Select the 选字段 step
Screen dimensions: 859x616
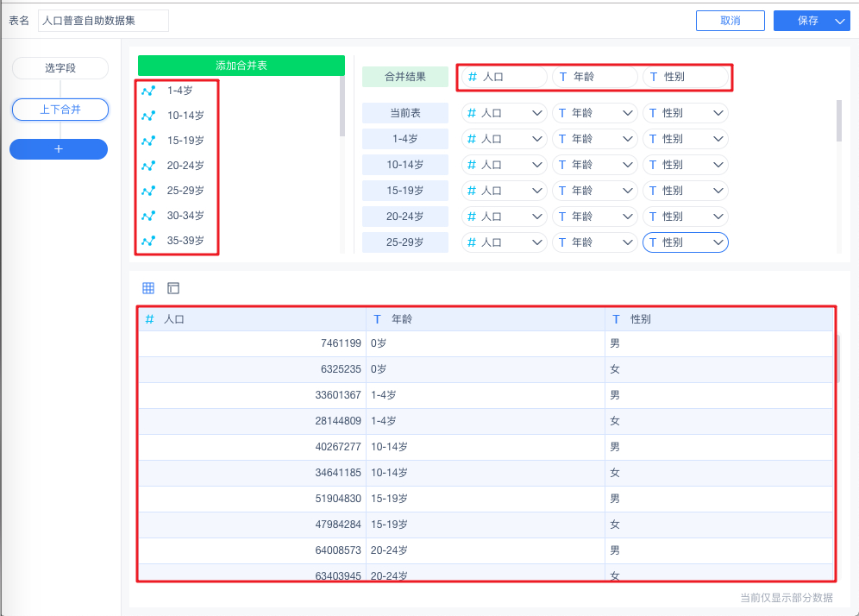[x=60, y=68]
